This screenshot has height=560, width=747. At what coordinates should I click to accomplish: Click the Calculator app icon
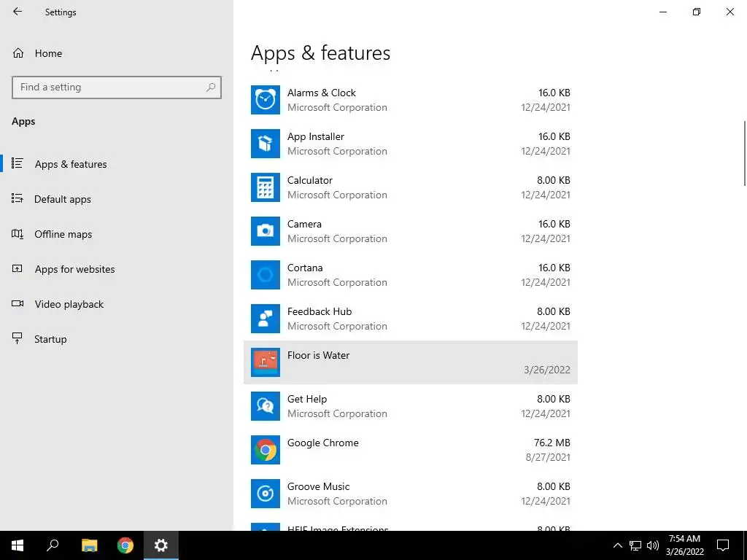pos(266,187)
